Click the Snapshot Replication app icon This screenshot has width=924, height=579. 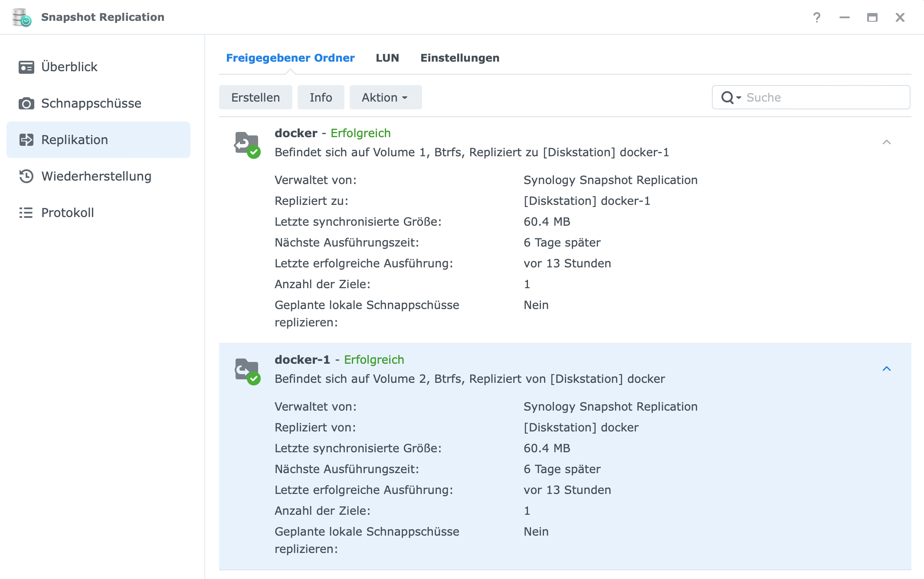pyautogui.click(x=22, y=17)
